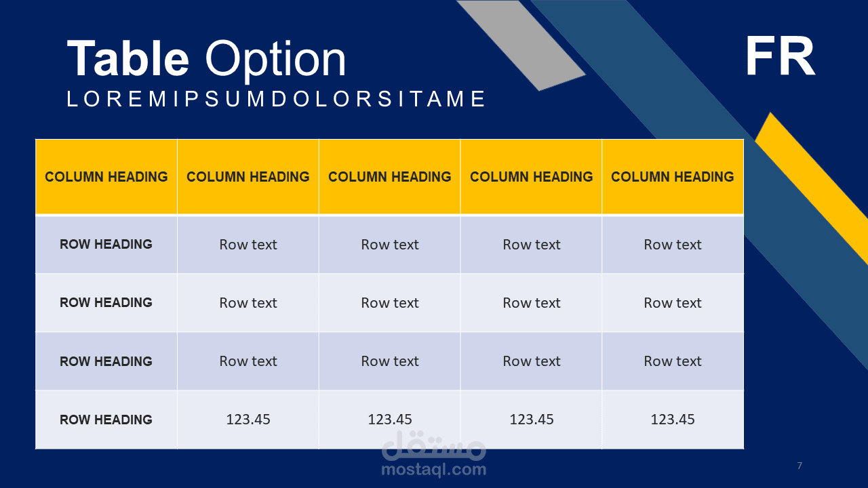Click the LOREMIPSUMDOLORSITAME subtitle

tap(276, 99)
